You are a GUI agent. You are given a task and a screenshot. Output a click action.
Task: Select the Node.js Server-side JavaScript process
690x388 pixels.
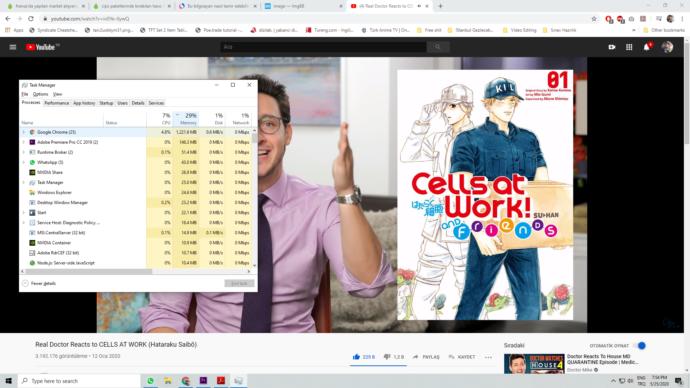pyautogui.click(x=136, y=263)
